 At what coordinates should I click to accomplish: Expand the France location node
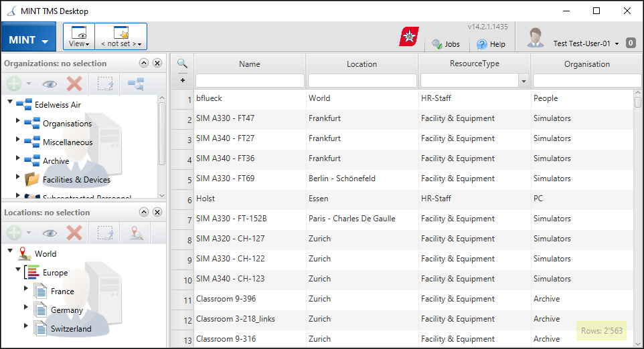coord(26,288)
